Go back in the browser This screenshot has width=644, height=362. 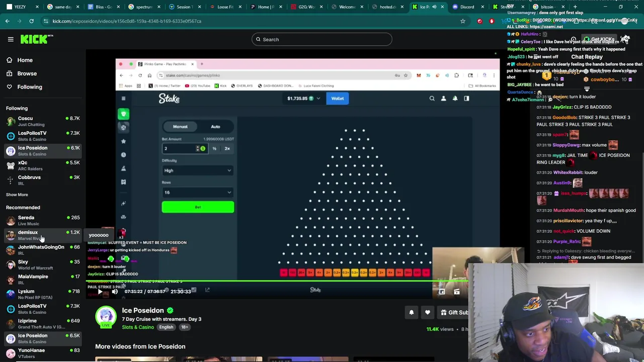coord(7,21)
